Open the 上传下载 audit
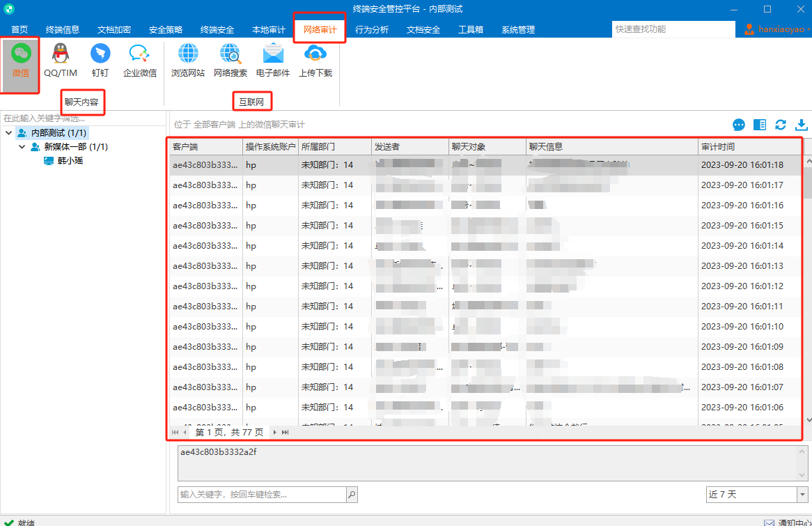812x526 pixels. 315,62
